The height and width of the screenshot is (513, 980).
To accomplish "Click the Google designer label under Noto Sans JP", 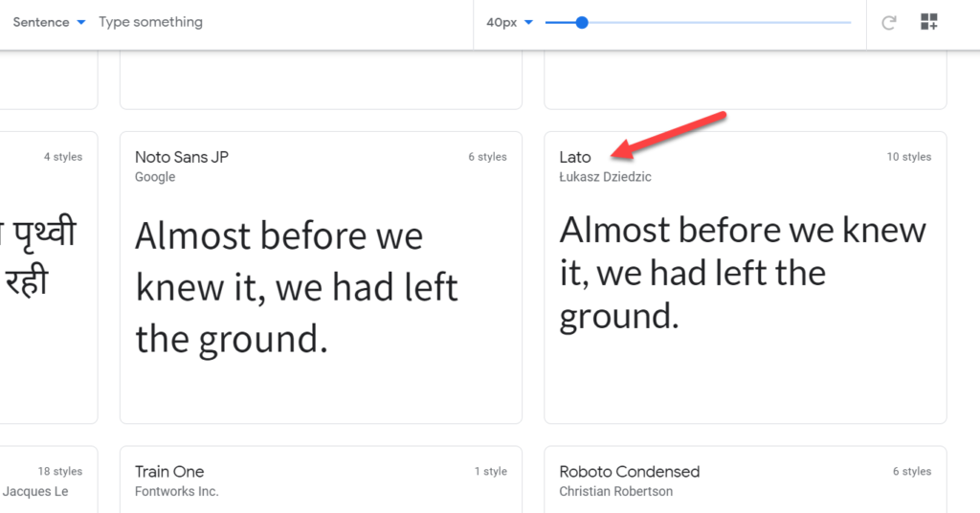I will [155, 177].
